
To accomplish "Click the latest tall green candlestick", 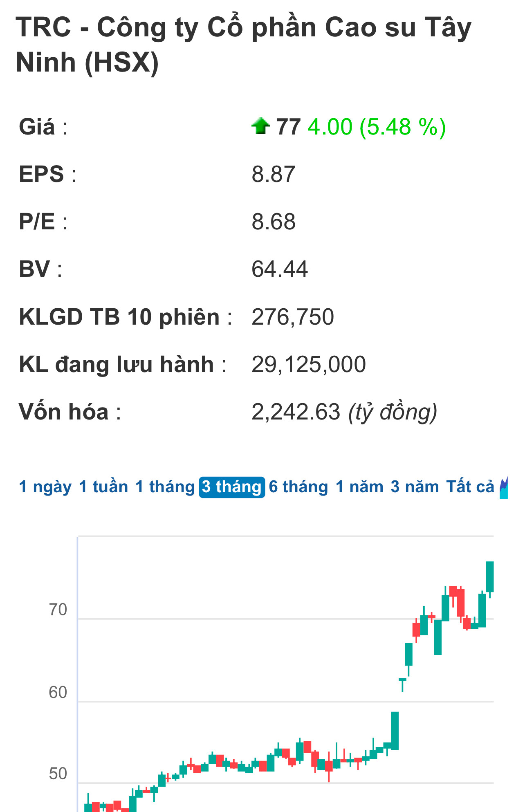I will (x=489, y=576).
